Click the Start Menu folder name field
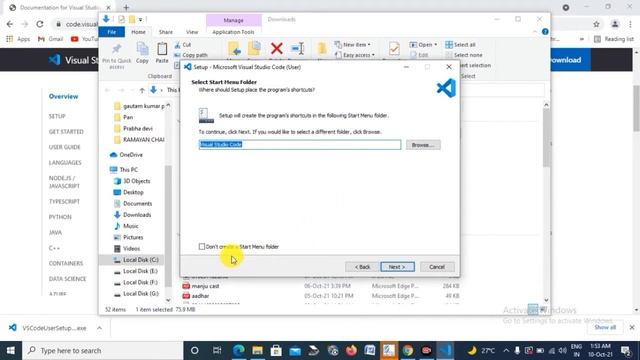Image resolution: width=640 pixels, height=360 pixels. pos(300,144)
